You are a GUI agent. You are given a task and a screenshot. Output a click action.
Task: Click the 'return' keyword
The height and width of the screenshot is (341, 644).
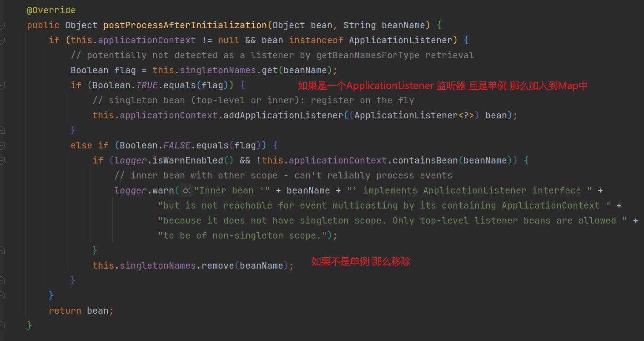[x=65, y=310]
